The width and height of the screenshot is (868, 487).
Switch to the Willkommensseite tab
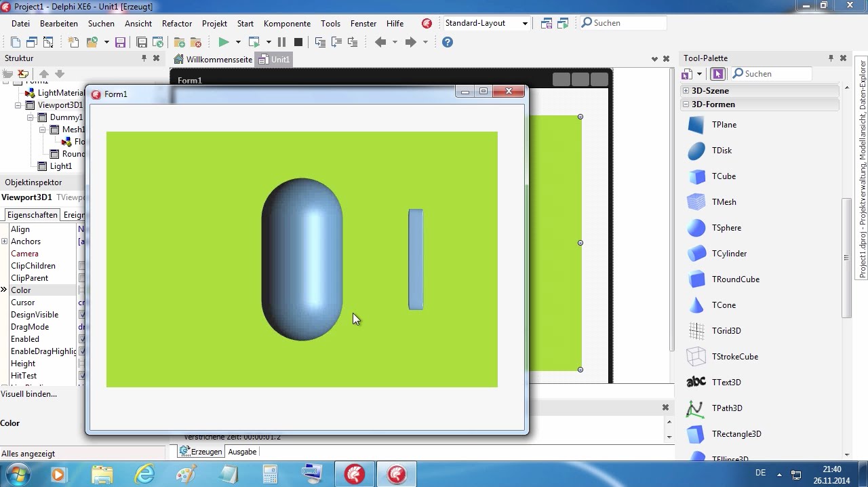click(x=213, y=60)
